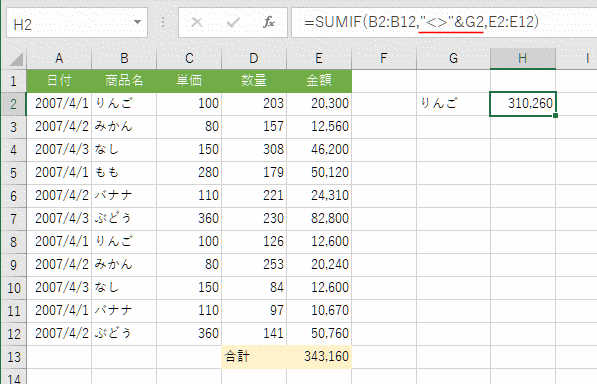Viewport: 597px width, 384px height.
Task: Click the 数量 header cell
Action: (254, 81)
